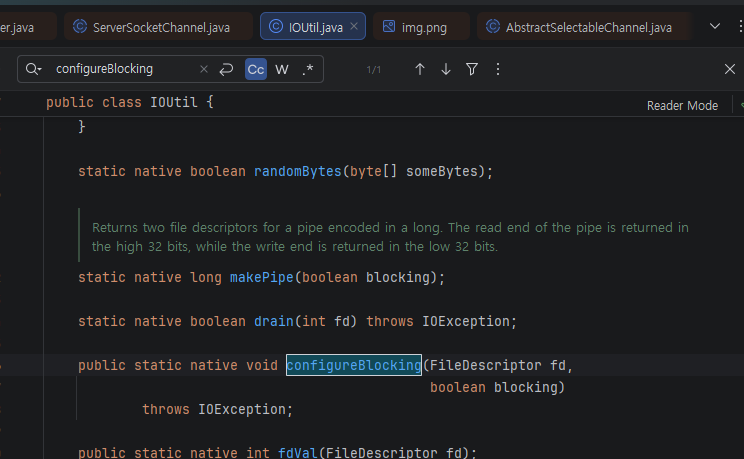Insert a new line in search field
Viewport: 744px width, 459px height.
tap(226, 69)
